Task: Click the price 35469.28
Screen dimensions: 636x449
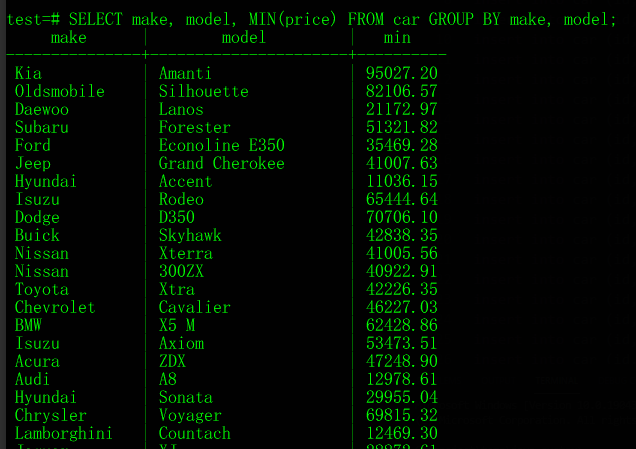Action: point(402,145)
